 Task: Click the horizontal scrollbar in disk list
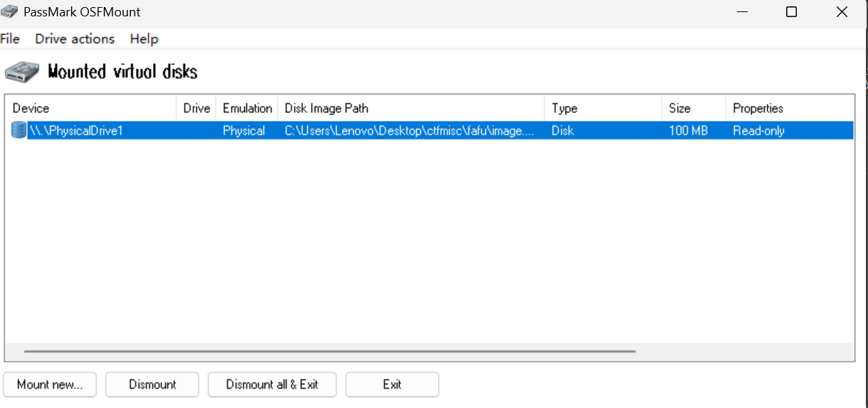(329, 351)
